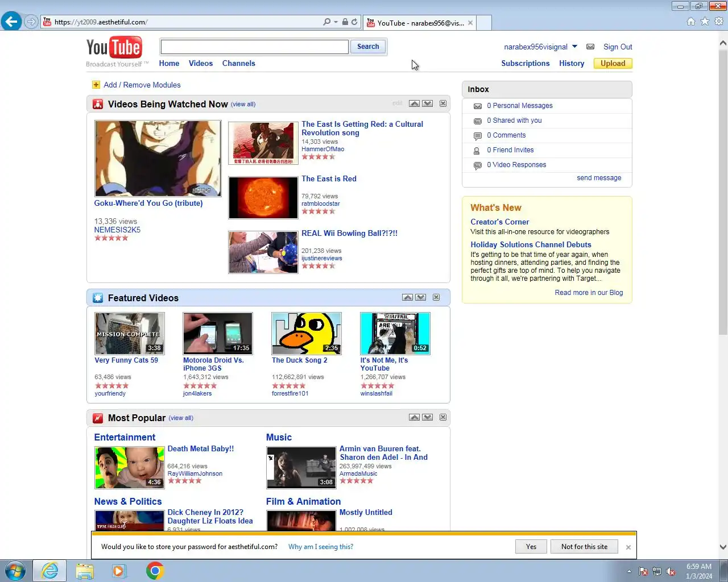
Task: Go to the Home menu item
Action: point(169,63)
